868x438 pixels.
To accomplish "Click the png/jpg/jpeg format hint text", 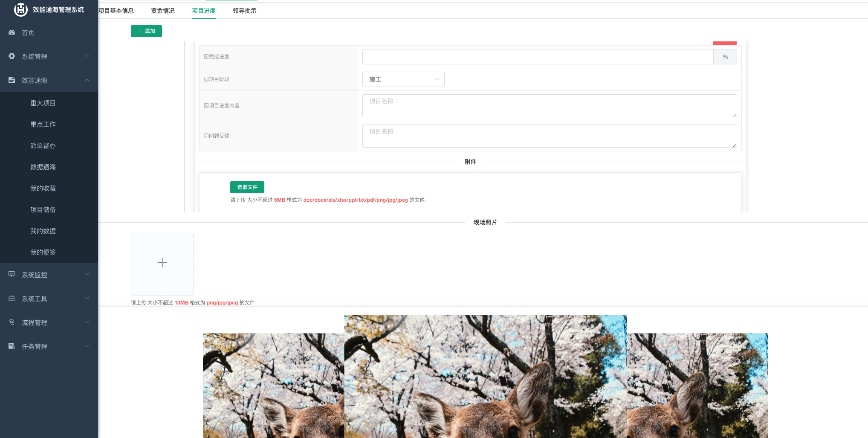I will (x=222, y=303).
